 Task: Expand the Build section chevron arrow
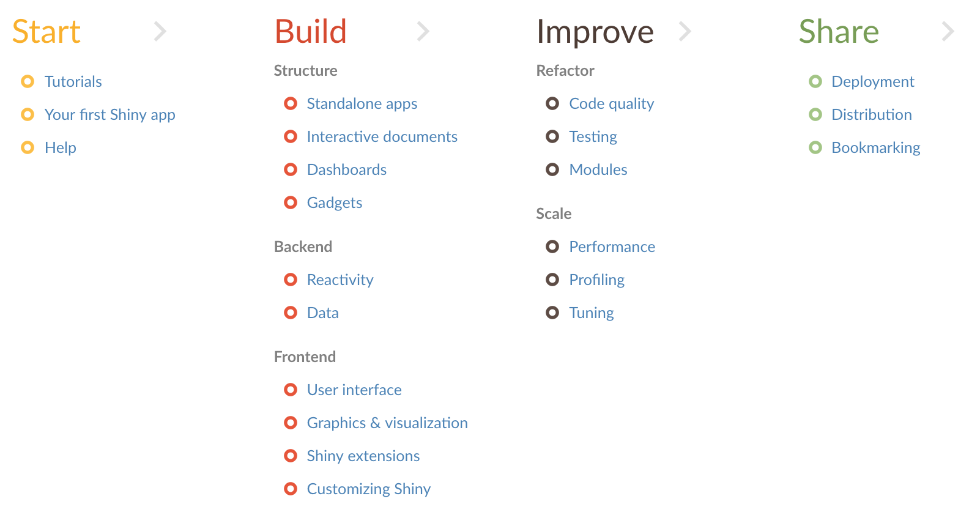tap(423, 31)
